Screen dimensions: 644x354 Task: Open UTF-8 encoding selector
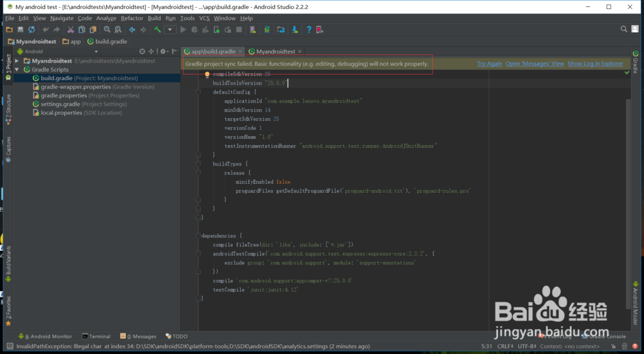point(527,346)
